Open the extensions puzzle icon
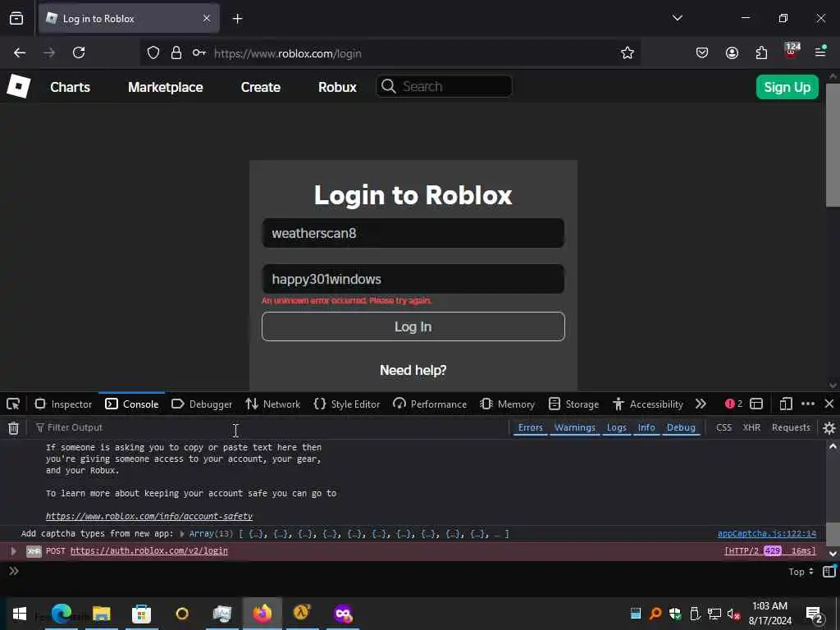This screenshot has width=840, height=630. (761, 52)
